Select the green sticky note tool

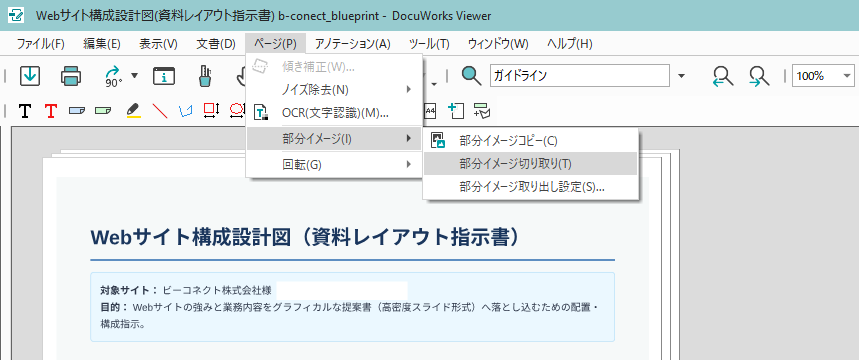pos(102,111)
